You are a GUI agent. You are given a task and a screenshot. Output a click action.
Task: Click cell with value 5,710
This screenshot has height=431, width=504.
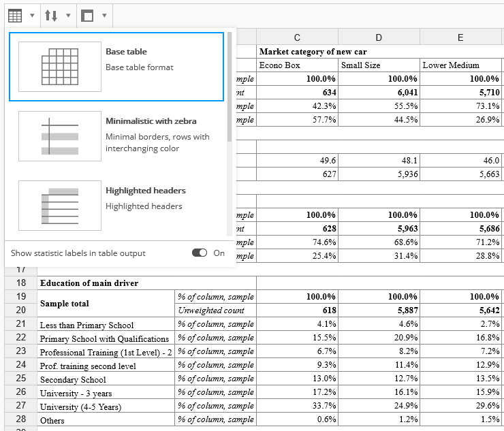[460, 93]
